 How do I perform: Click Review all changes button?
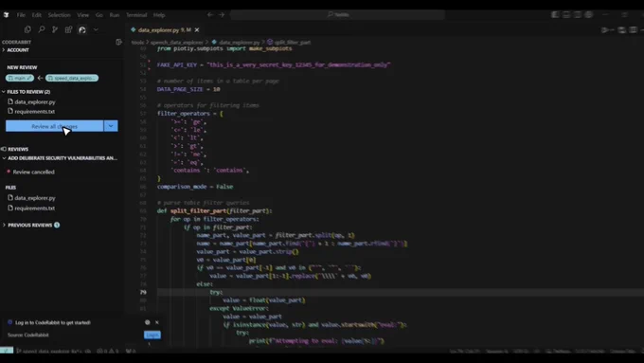click(55, 126)
